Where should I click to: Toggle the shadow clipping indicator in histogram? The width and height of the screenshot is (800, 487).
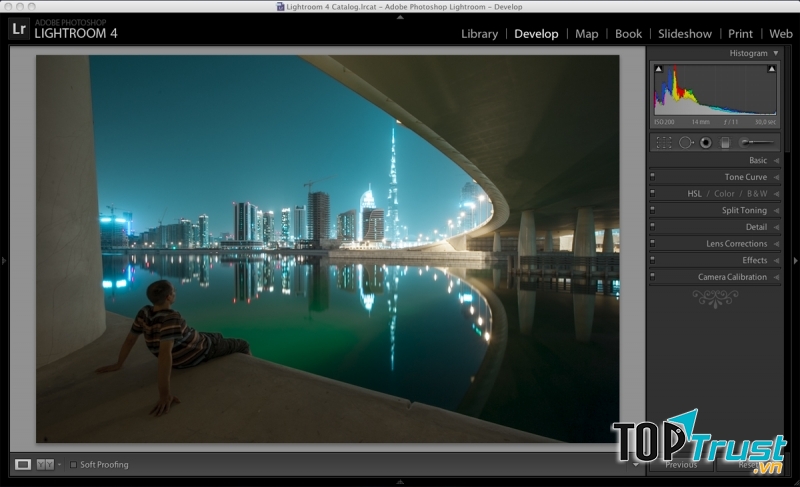[658, 69]
